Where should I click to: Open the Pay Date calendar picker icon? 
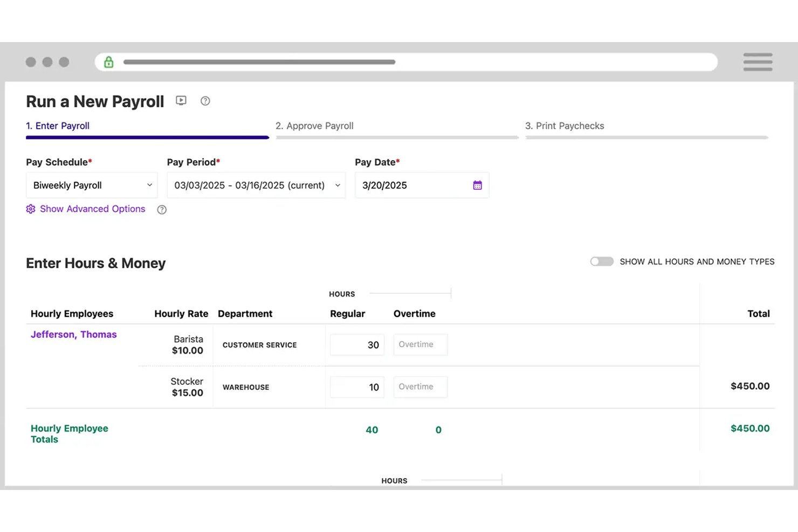coord(477,185)
